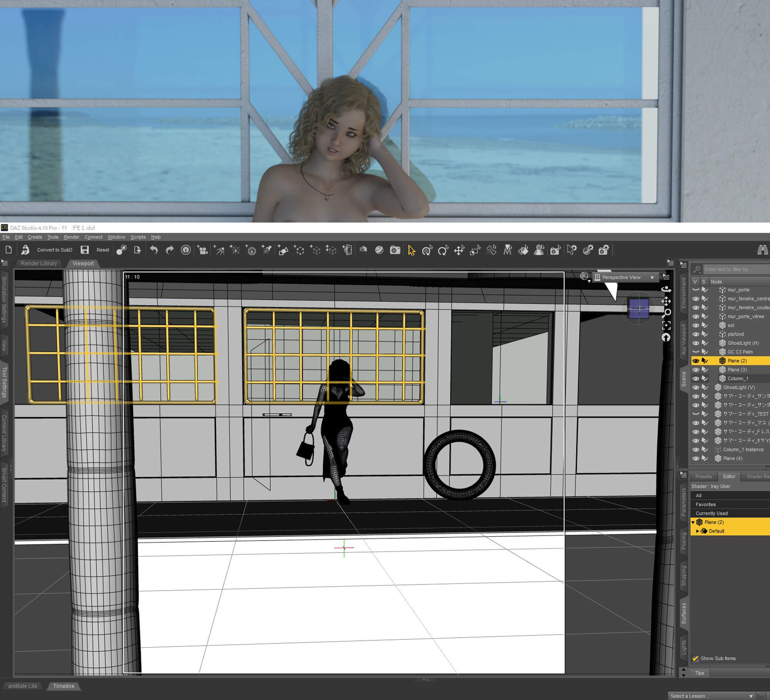Click the scene filter text field
This screenshot has width=770, height=700.
736,270
